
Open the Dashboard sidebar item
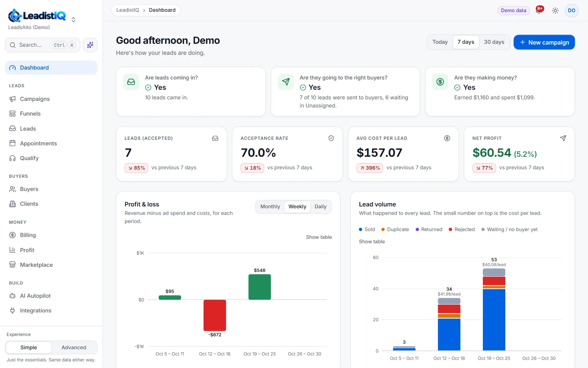click(51, 68)
